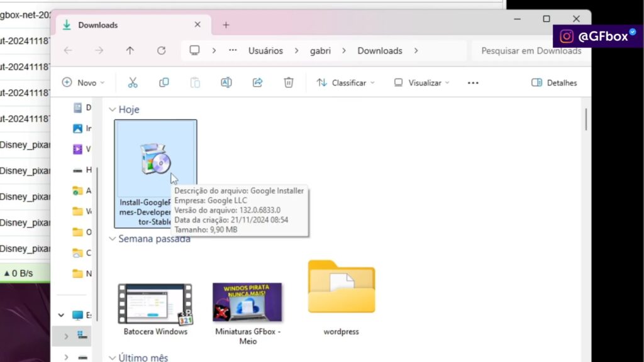The height and width of the screenshot is (362, 644).
Task: Open the sidebar cloud folder labeled C
Action: coord(82,253)
